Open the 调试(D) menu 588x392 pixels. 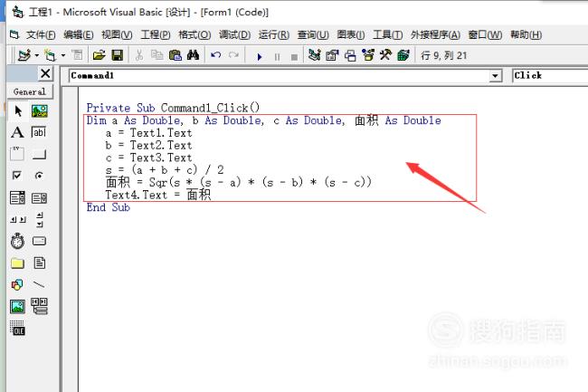click(x=235, y=35)
